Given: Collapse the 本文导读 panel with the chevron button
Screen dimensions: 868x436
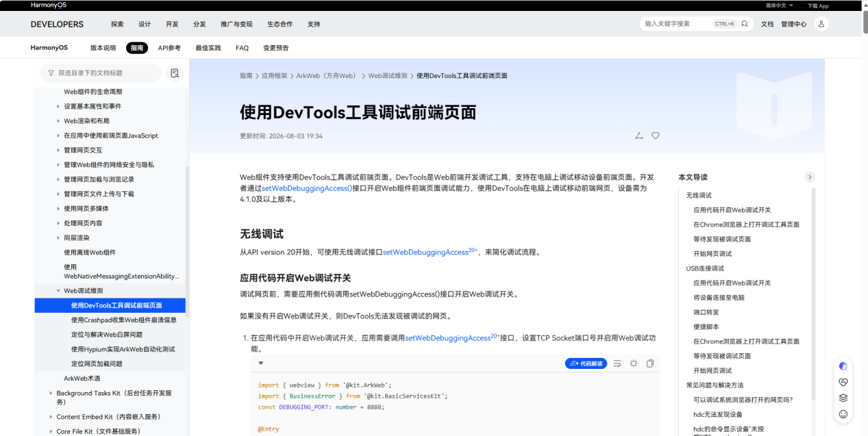Looking at the screenshot, I should coord(810,177).
